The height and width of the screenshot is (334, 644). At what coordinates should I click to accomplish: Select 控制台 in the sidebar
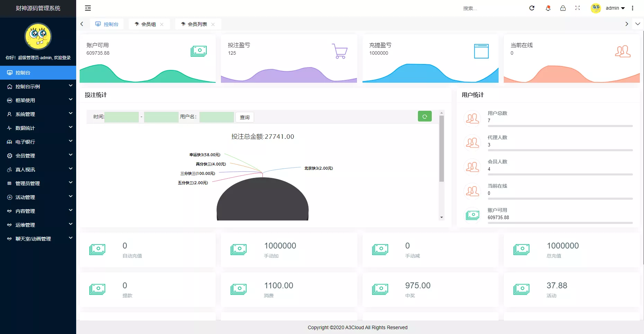coord(38,73)
